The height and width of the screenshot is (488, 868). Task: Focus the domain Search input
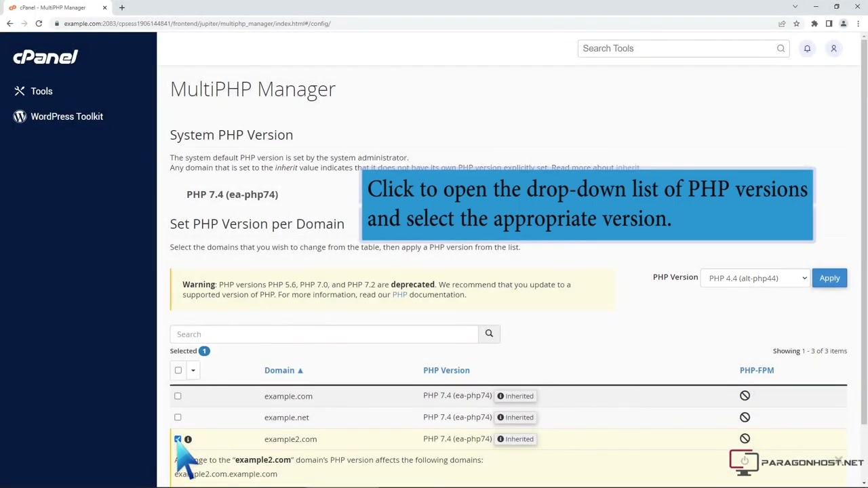pos(324,334)
